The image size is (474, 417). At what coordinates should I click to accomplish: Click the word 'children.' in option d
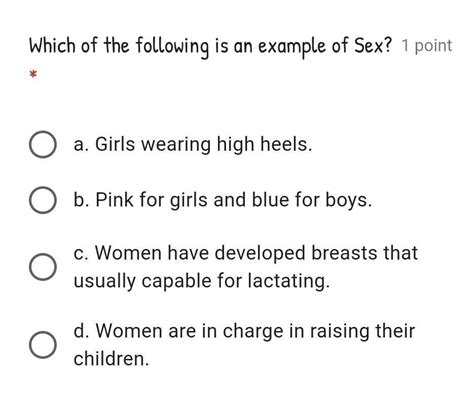click(x=111, y=359)
